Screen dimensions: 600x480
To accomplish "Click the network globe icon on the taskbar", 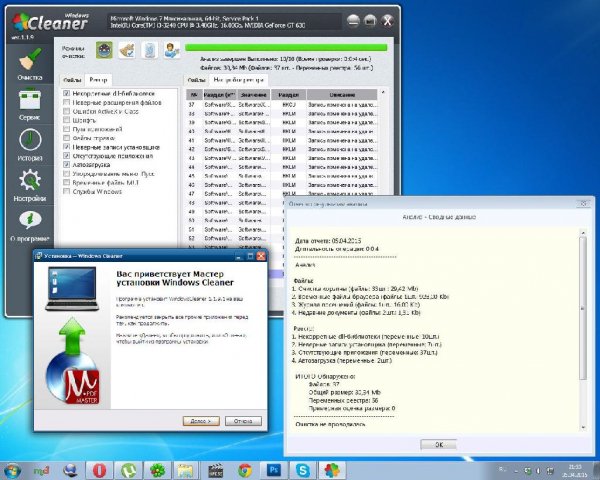I will [x=70, y=470].
